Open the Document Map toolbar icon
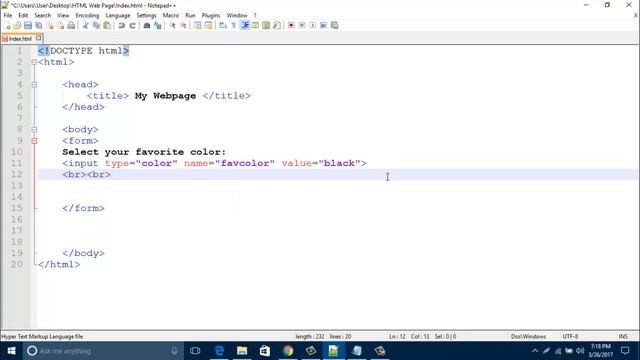Image resolution: width=640 pixels, height=360 pixels. click(x=266, y=25)
